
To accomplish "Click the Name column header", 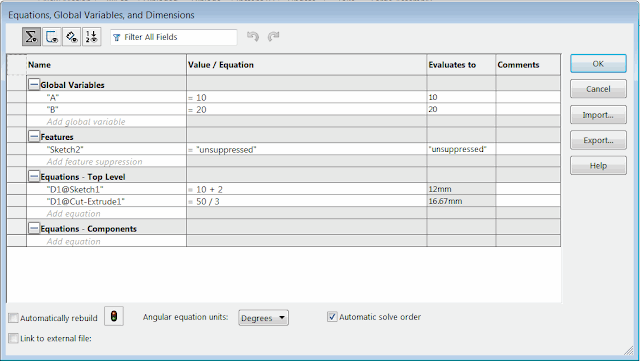I will point(106,65).
